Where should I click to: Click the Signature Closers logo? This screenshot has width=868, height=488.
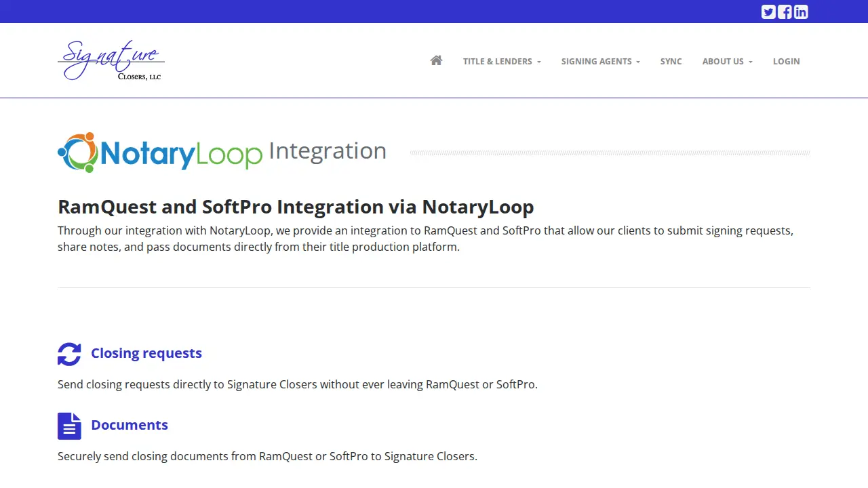tap(111, 60)
